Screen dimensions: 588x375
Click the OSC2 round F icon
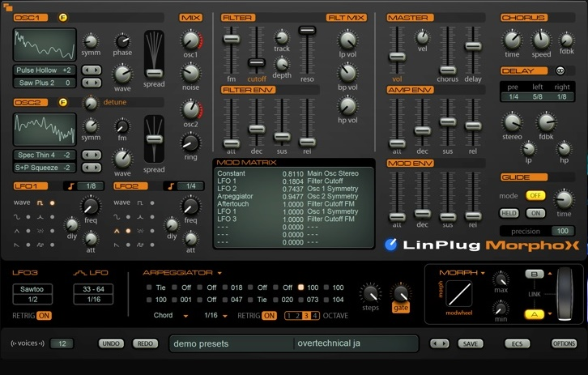point(63,102)
